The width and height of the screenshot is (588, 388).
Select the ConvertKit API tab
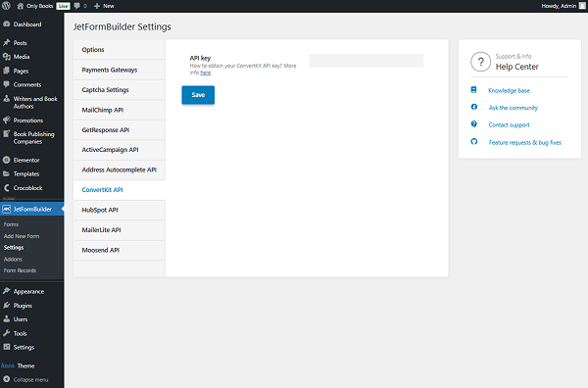tap(120, 190)
